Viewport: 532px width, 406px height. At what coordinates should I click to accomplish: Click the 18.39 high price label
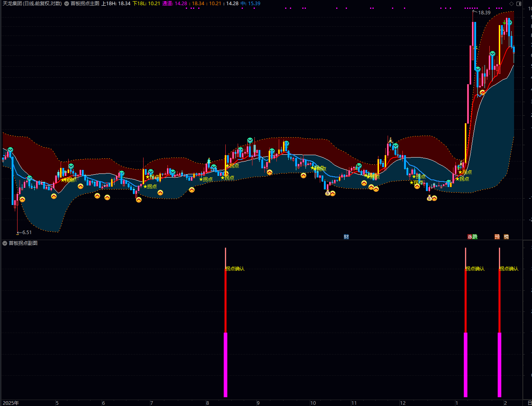coord(484,13)
